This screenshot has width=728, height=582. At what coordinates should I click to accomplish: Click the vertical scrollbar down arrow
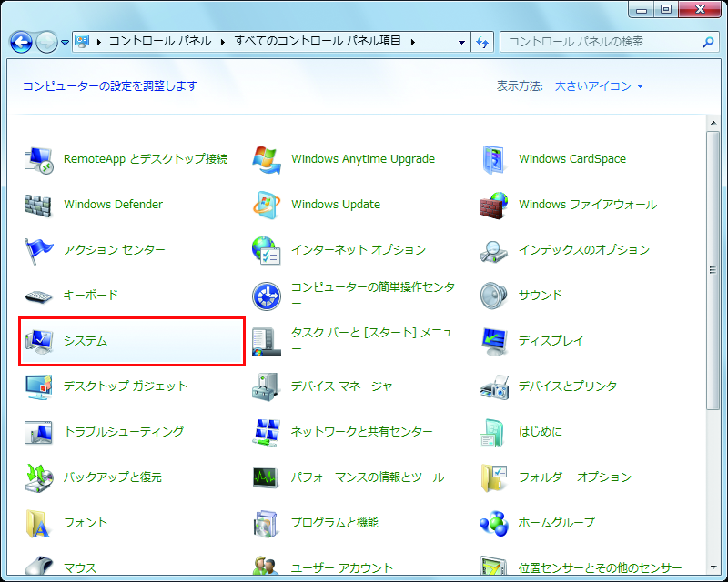[x=713, y=567]
